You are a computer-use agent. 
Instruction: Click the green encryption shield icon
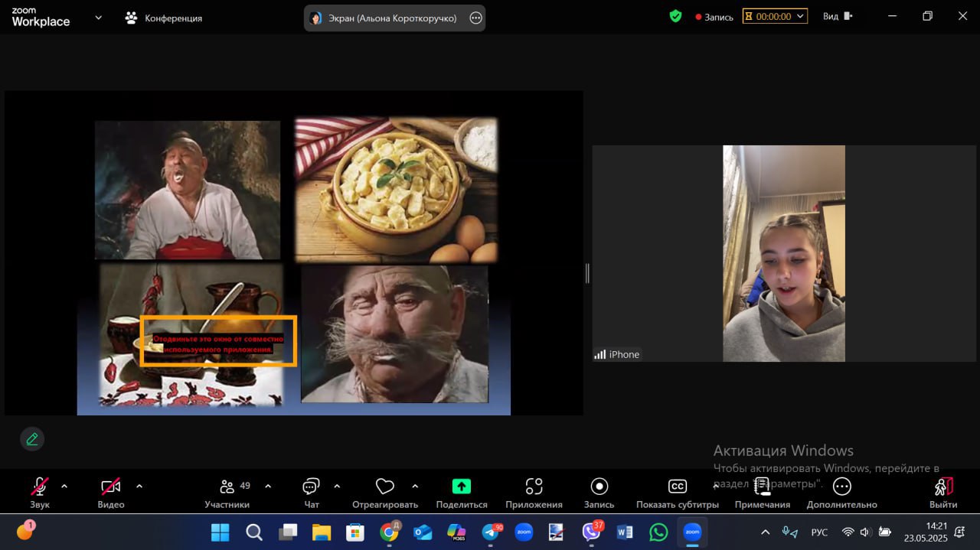tap(675, 16)
